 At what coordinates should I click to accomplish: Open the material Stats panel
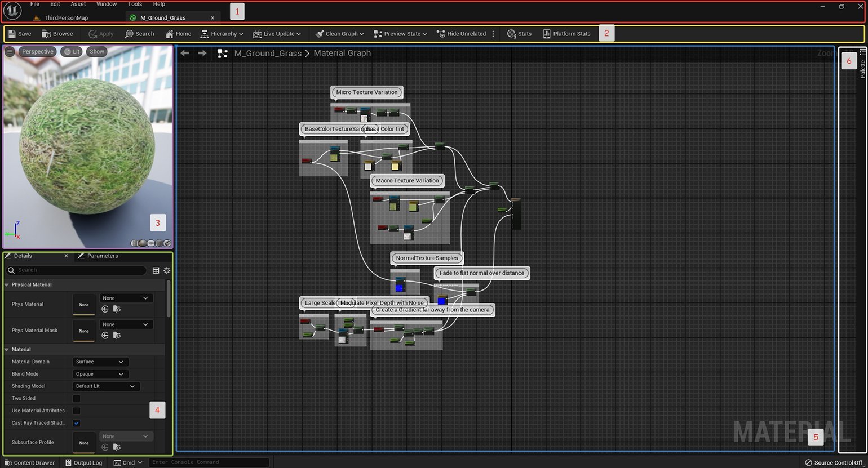pos(519,34)
